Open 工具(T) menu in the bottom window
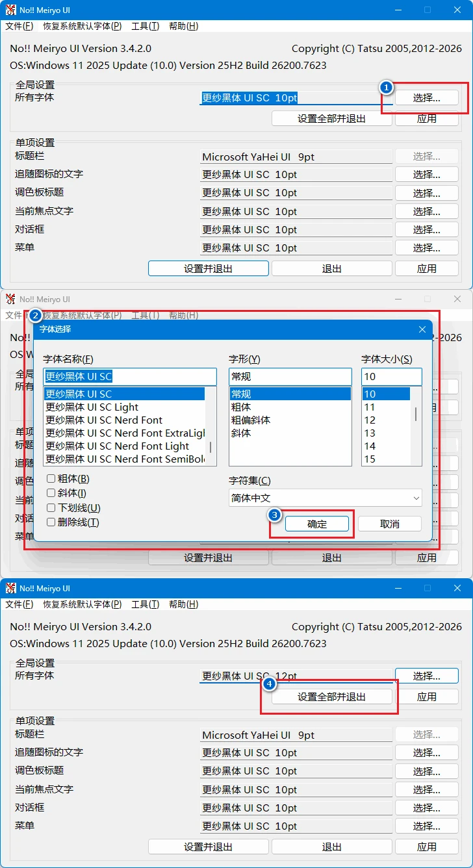 click(x=145, y=604)
